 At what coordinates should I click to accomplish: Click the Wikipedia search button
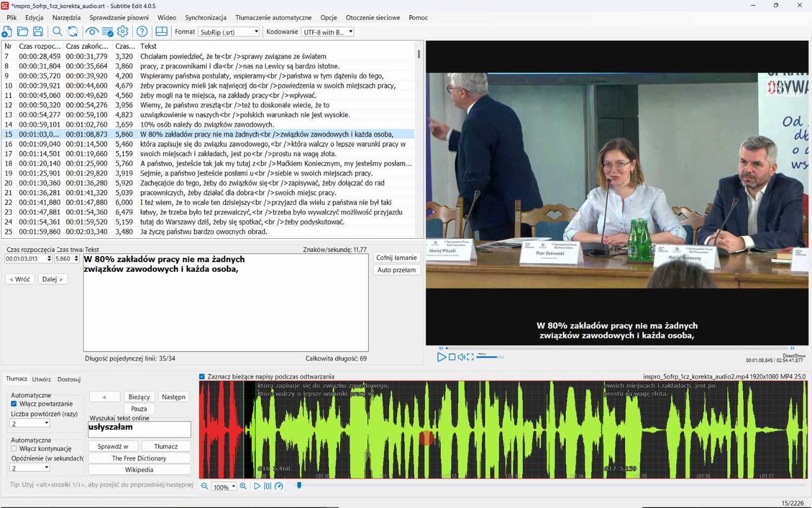(139, 470)
